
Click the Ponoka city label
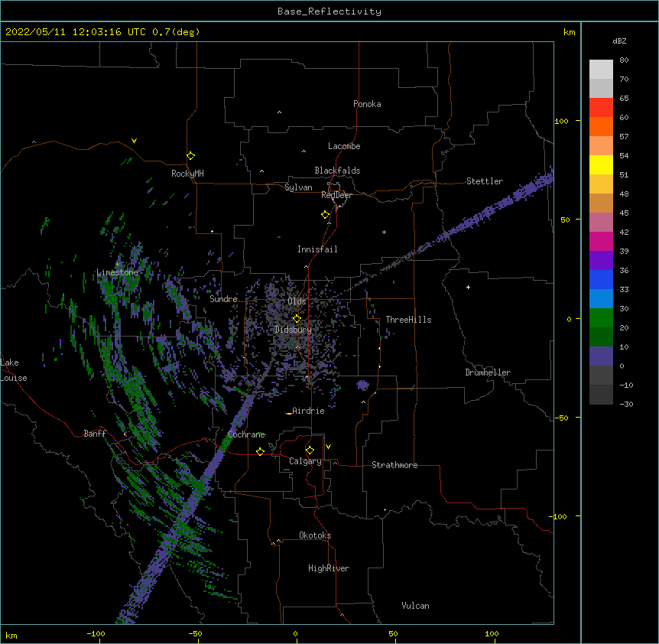pyautogui.click(x=367, y=104)
